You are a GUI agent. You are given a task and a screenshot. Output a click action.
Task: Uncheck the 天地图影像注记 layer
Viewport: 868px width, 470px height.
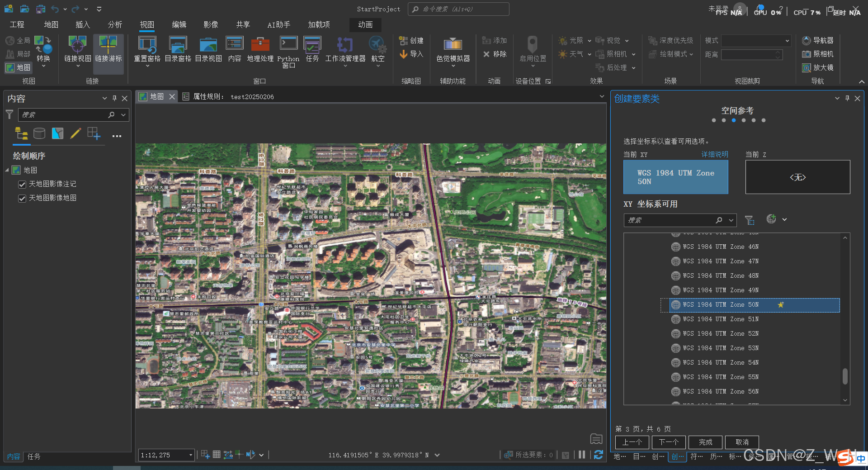(22, 185)
